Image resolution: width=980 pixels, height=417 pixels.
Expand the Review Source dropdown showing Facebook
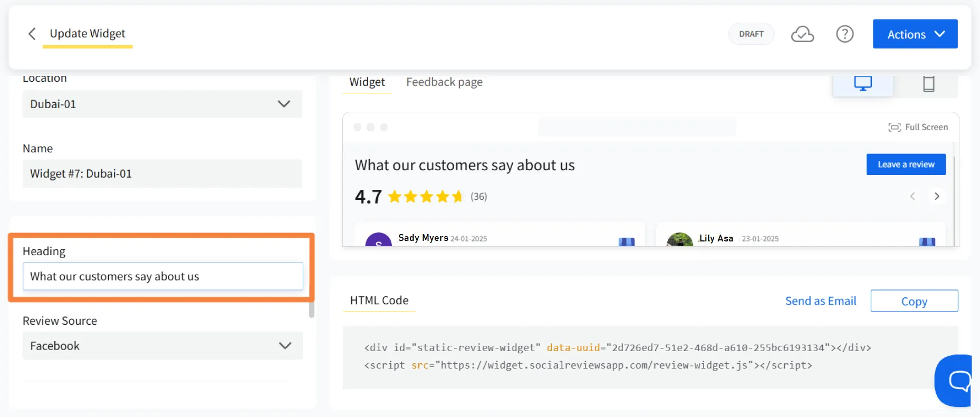pos(162,346)
